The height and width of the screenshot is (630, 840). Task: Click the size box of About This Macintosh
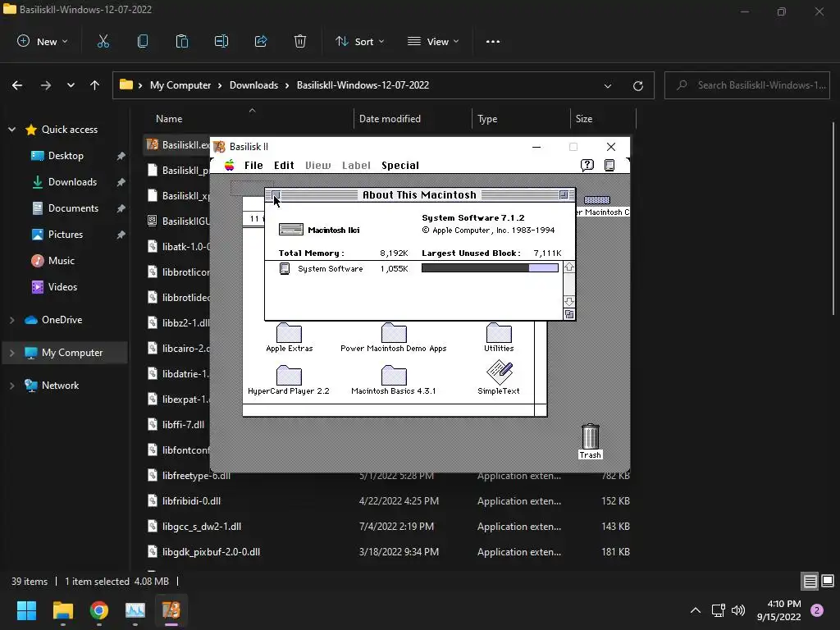click(x=569, y=314)
